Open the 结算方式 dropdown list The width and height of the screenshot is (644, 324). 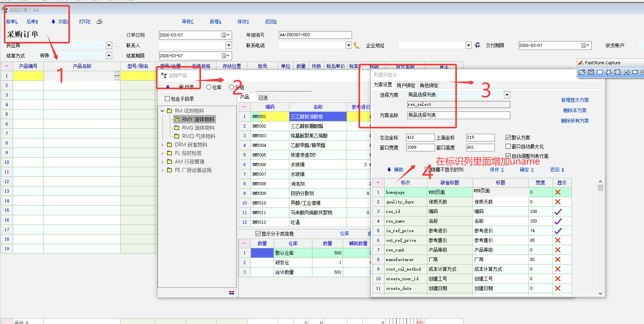[x=109, y=56]
